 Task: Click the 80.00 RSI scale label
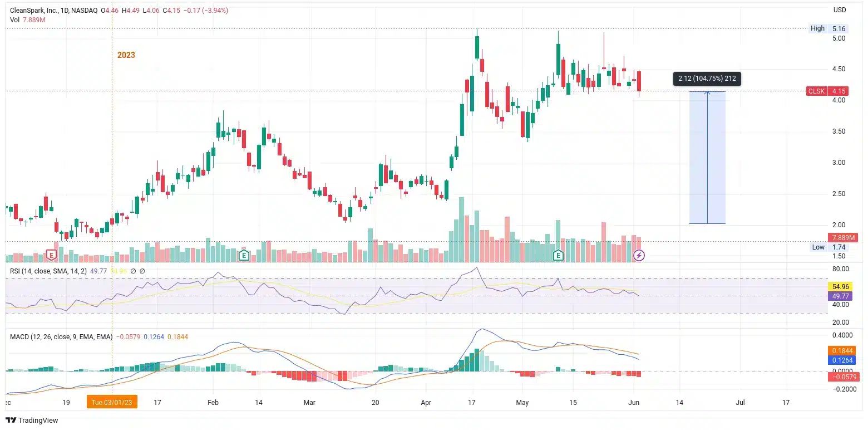(841, 269)
